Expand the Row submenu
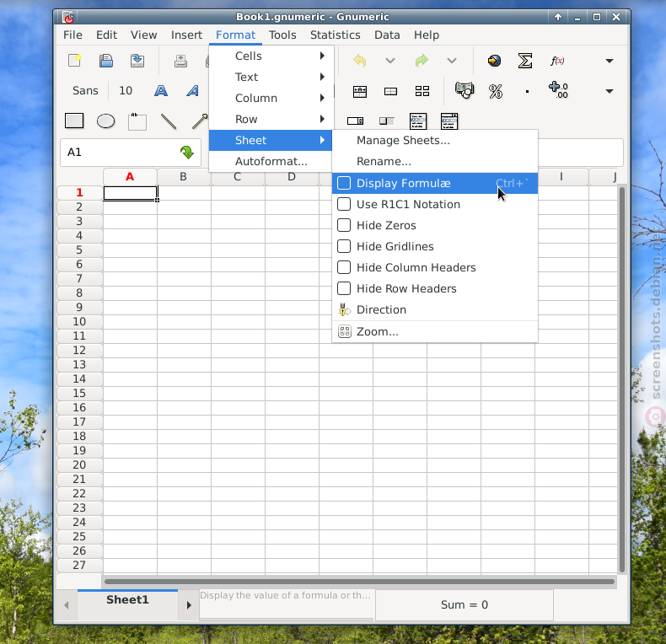The width and height of the screenshot is (666, 644). coord(271,120)
